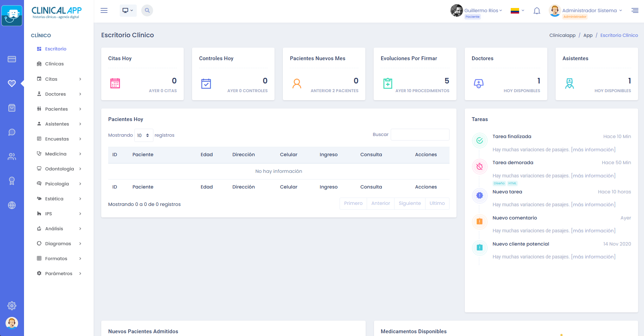Click the notification bell icon
The height and width of the screenshot is (336, 644).
click(537, 11)
